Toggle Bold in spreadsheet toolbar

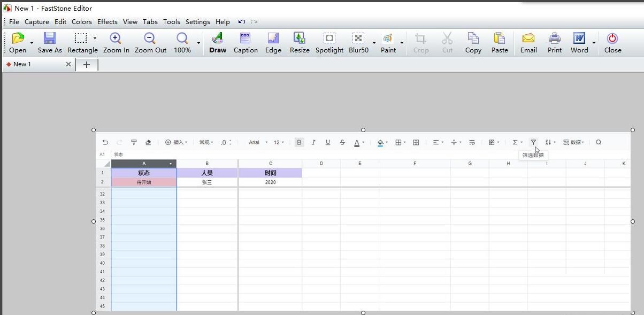[299, 142]
